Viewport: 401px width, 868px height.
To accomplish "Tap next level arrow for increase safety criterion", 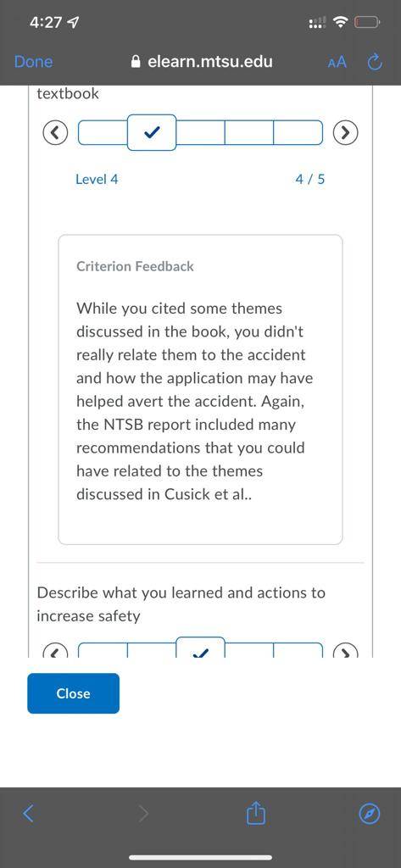I will click(x=346, y=650).
